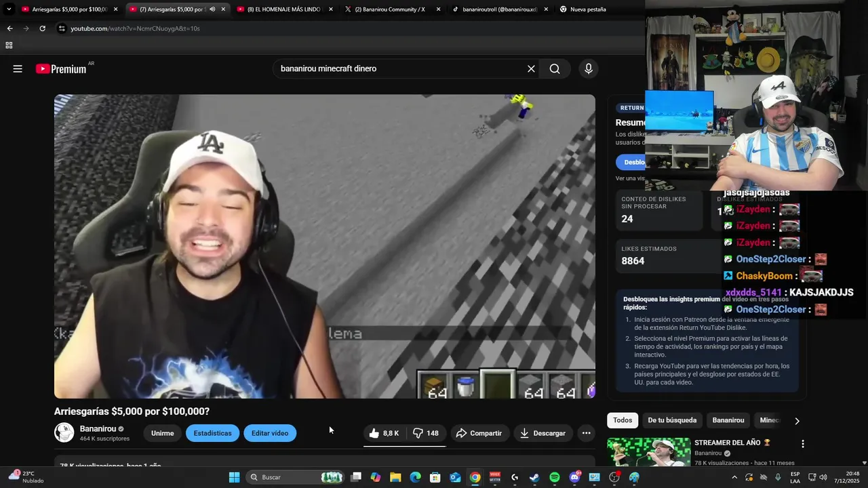Open File Explorer from the taskbar
This screenshot has width=868, height=488.
click(x=395, y=477)
